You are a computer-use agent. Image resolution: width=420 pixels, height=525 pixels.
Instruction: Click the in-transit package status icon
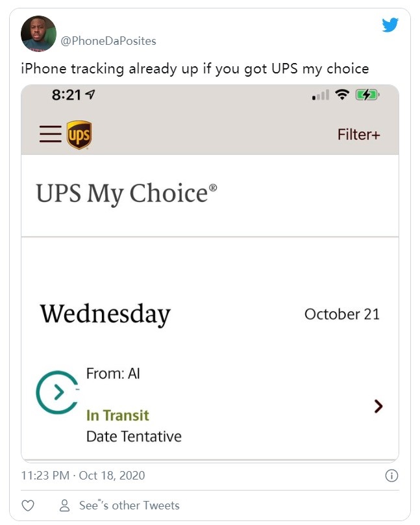[56, 392]
